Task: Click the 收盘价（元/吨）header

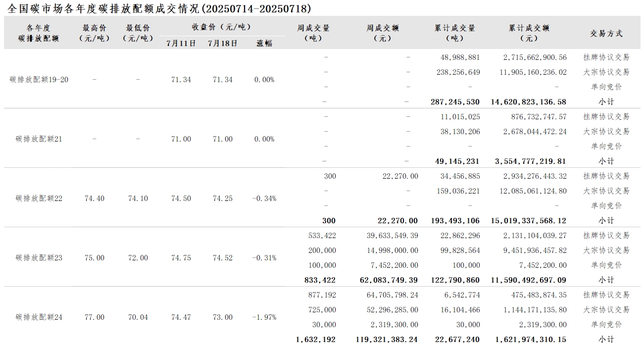Action: (221, 27)
